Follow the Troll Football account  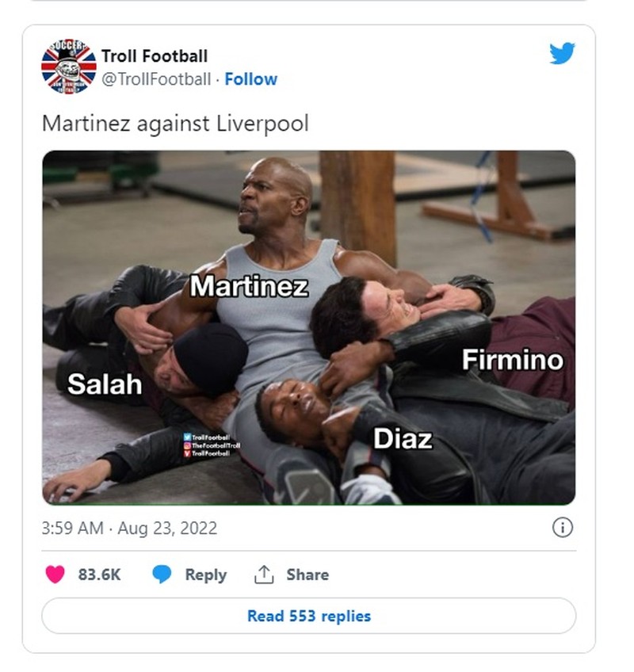point(252,78)
